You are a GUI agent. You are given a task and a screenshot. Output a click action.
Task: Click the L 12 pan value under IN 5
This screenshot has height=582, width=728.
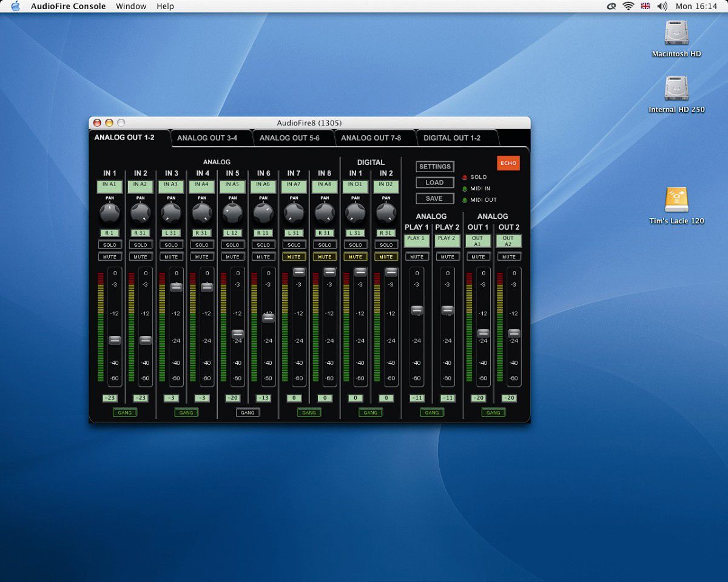coord(233,233)
